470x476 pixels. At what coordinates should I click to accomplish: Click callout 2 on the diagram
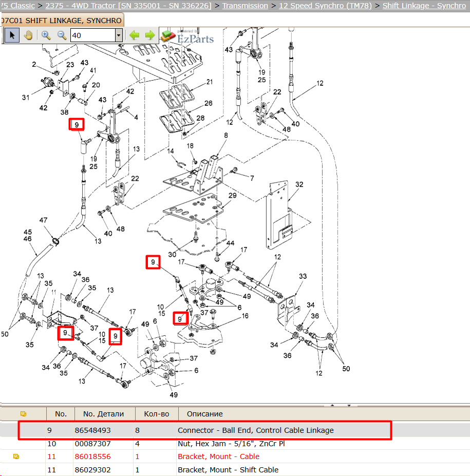(34, 64)
